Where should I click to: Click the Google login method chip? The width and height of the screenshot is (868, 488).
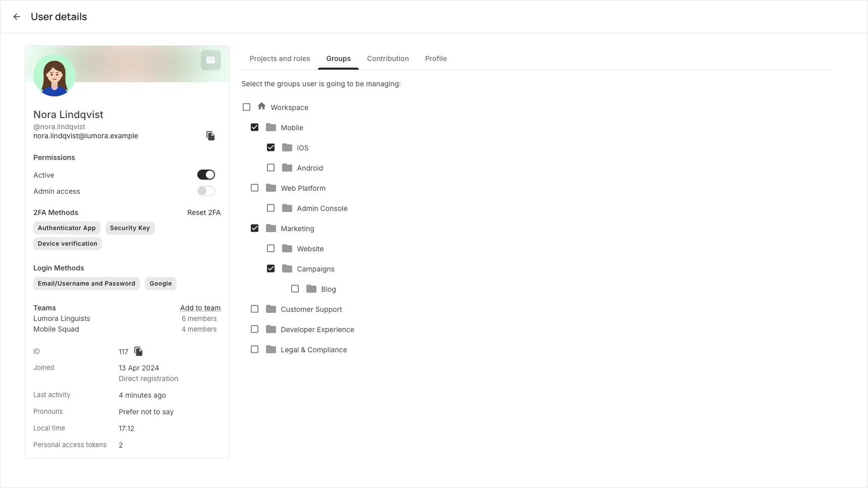pos(160,284)
